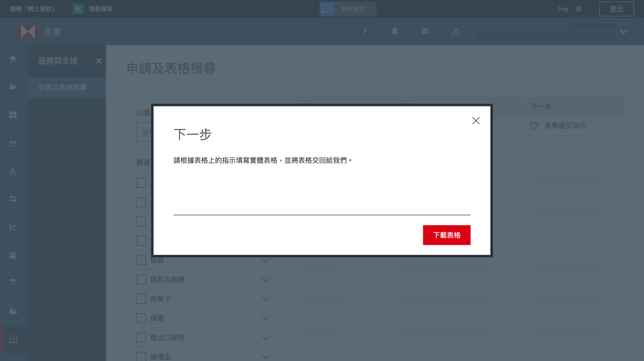Check the 投資 filter checkbox
This screenshot has width=644, height=361.
(141, 260)
